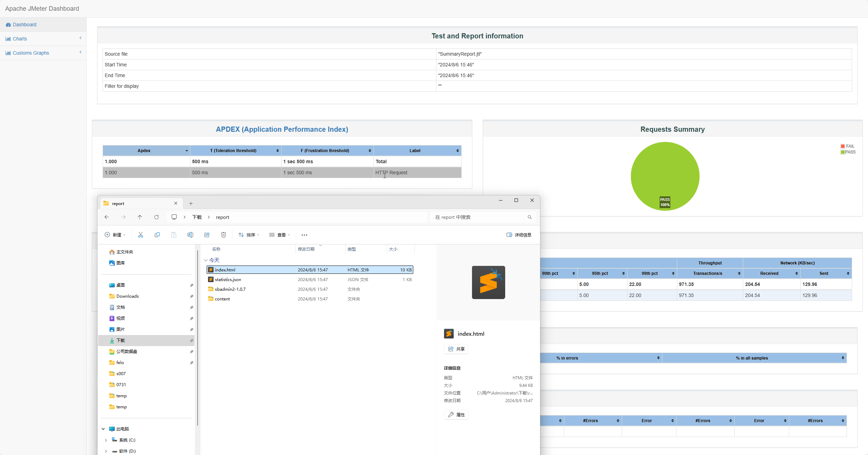Click the Share icon in Explorer toolbar
This screenshot has width=868, height=455.
point(207,235)
